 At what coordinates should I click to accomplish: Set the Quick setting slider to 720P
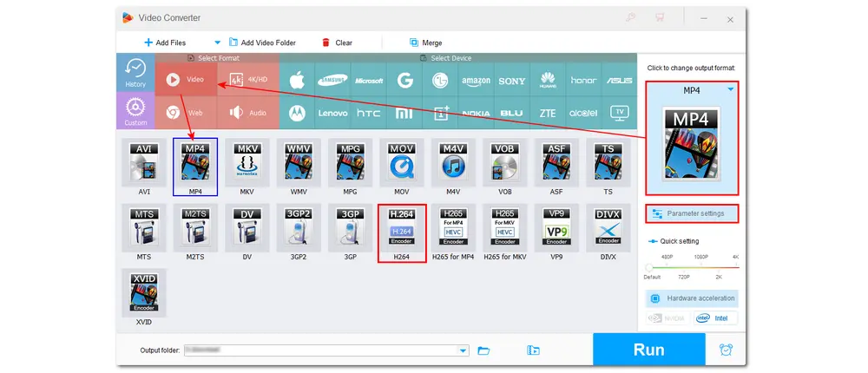[685, 267]
